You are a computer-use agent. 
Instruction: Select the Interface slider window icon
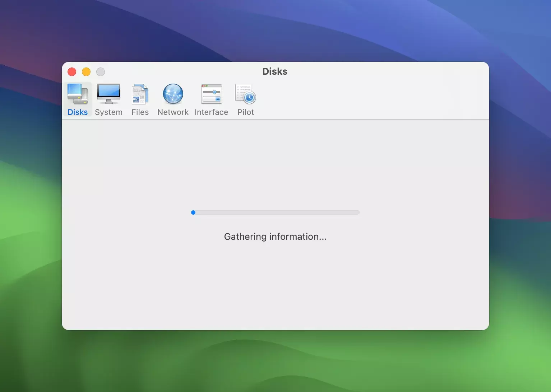pyautogui.click(x=211, y=94)
